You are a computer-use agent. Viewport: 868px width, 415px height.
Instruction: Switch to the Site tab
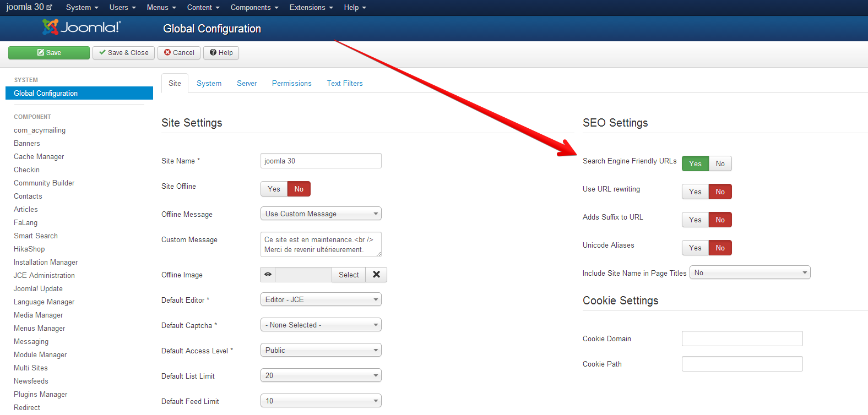175,83
